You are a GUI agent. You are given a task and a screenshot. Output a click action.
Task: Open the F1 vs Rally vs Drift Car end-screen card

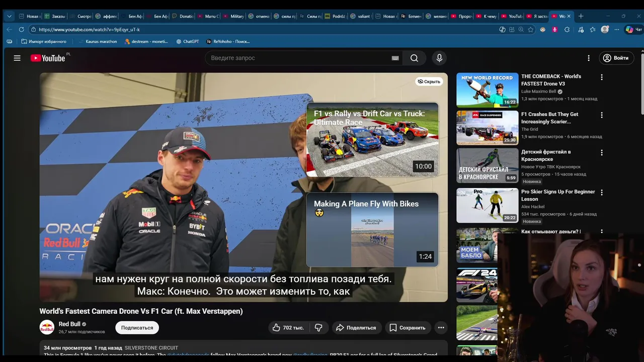click(372, 139)
